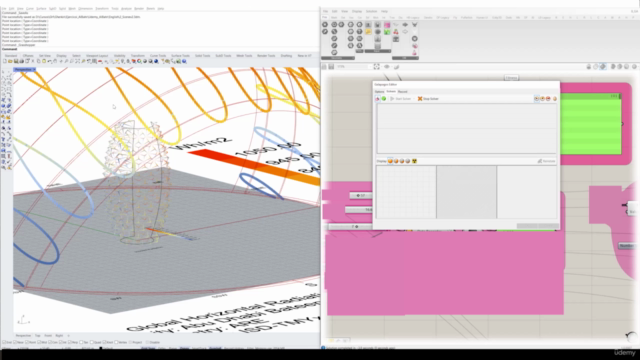640x360 pixels.
Task: Click Rhino Command input line
Action: pyautogui.click(x=159, y=49)
